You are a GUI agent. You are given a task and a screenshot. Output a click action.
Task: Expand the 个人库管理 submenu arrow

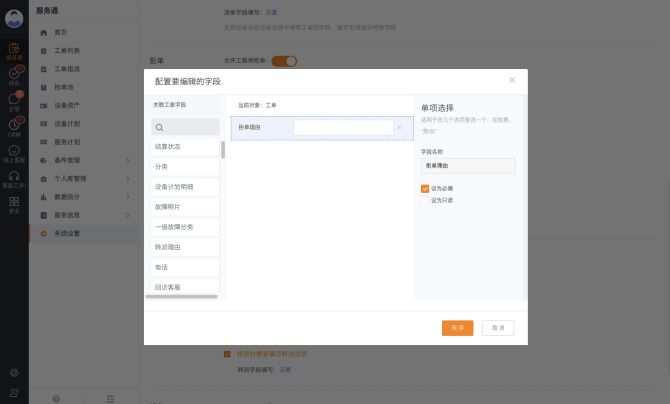128,178
